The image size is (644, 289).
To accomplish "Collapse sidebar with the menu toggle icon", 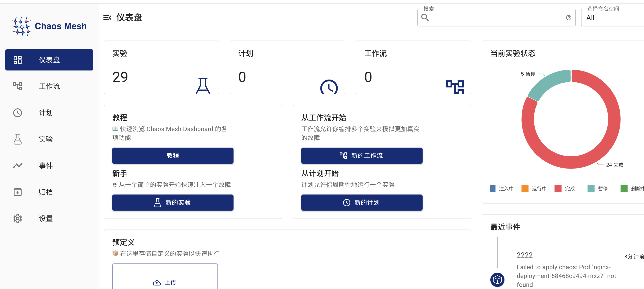I will coord(107,18).
